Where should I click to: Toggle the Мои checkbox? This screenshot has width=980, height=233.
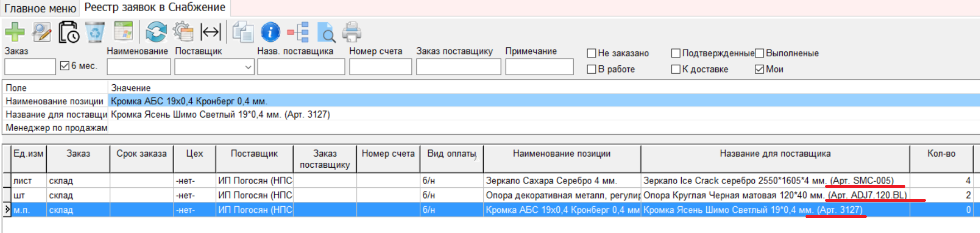click(x=759, y=69)
